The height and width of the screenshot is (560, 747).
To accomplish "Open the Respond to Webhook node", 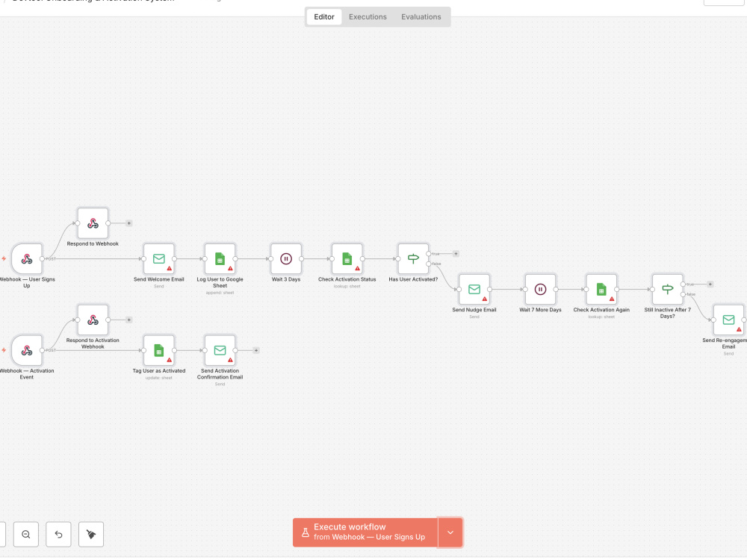I will 93,223.
